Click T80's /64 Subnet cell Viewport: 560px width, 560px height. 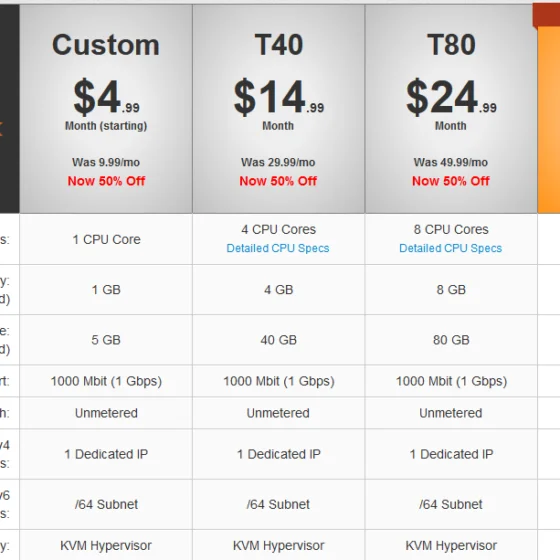tap(451, 504)
